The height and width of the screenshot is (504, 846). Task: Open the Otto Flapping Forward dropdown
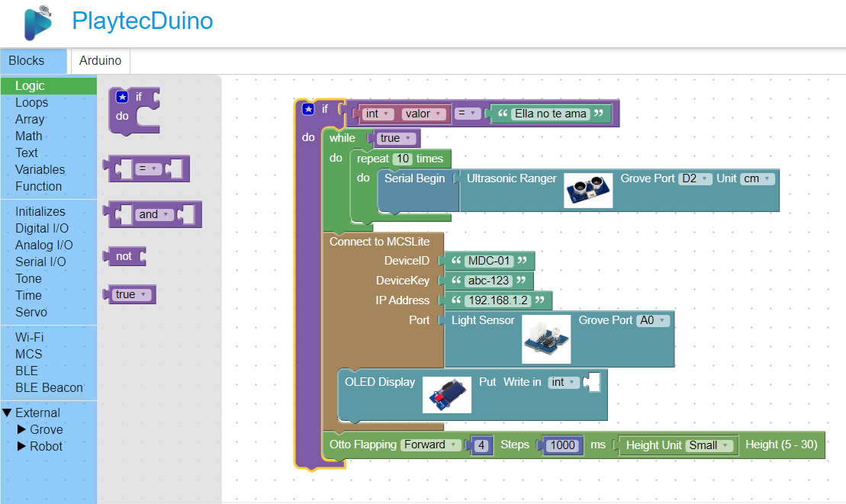(431, 445)
